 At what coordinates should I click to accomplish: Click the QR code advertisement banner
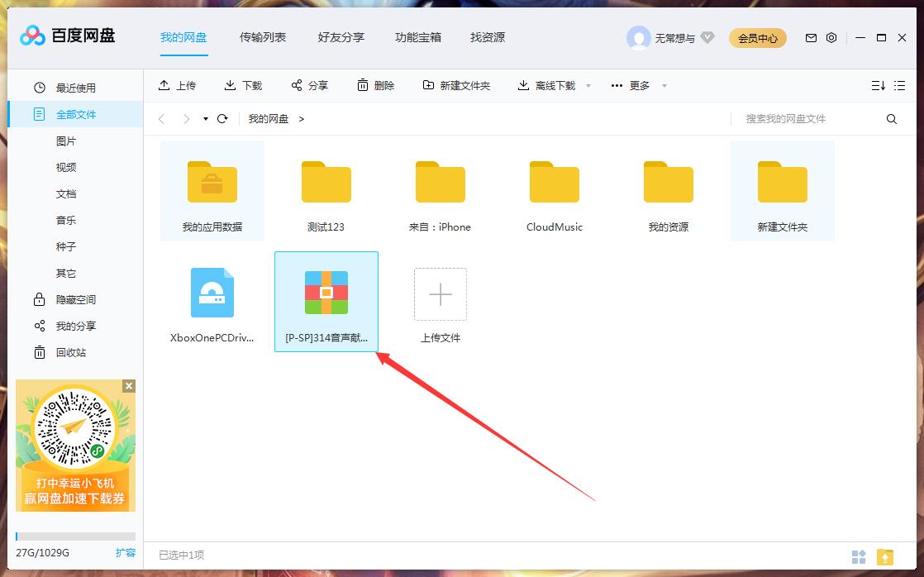pos(75,446)
